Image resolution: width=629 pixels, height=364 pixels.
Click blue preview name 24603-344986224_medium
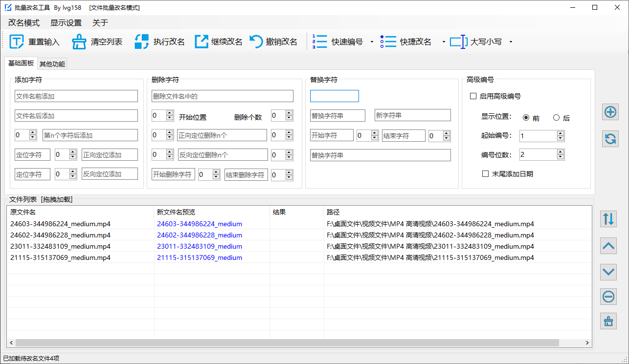pyautogui.click(x=200, y=224)
